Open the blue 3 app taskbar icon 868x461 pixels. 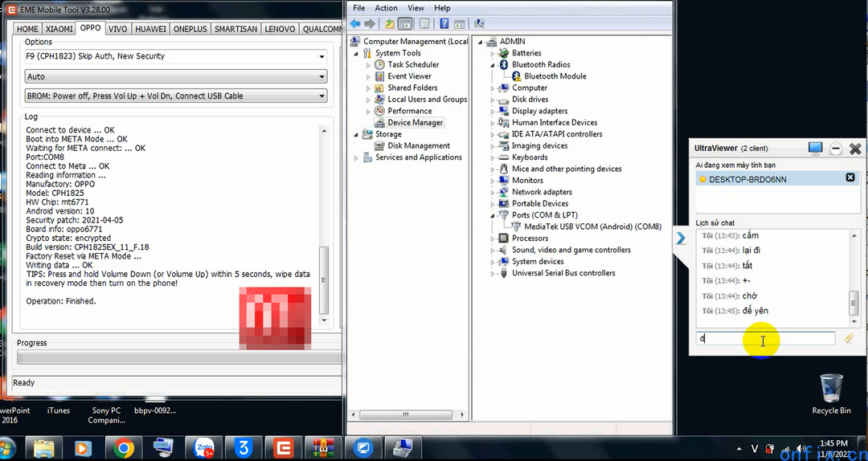point(244,447)
